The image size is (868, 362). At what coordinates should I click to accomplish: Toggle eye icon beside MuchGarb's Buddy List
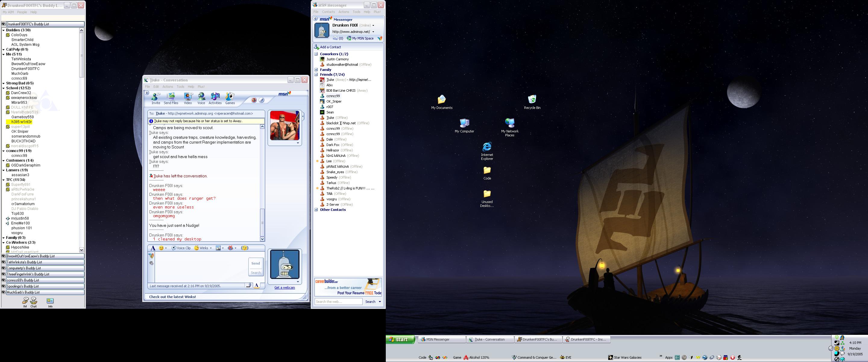click(4, 293)
